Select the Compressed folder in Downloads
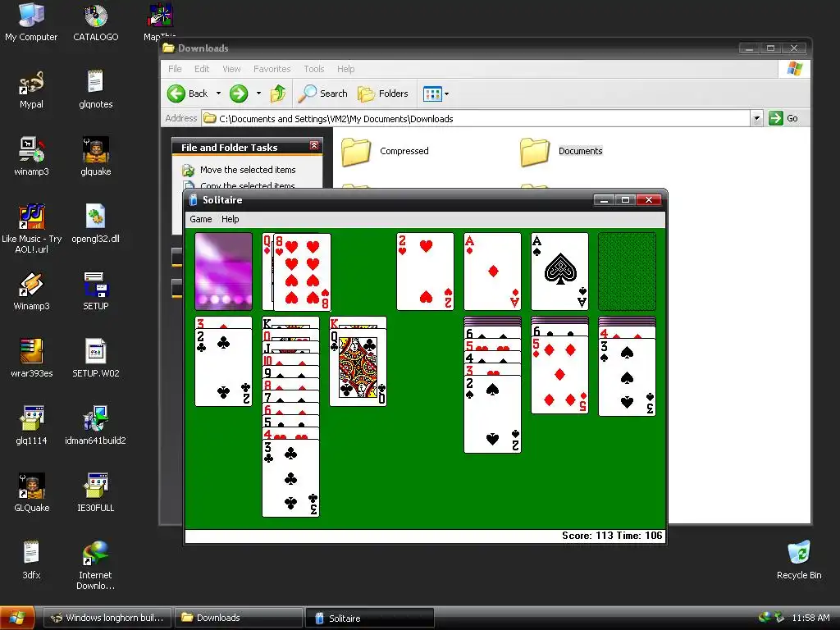The width and height of the screenshot is (840, 630). (x=386, y=151)
